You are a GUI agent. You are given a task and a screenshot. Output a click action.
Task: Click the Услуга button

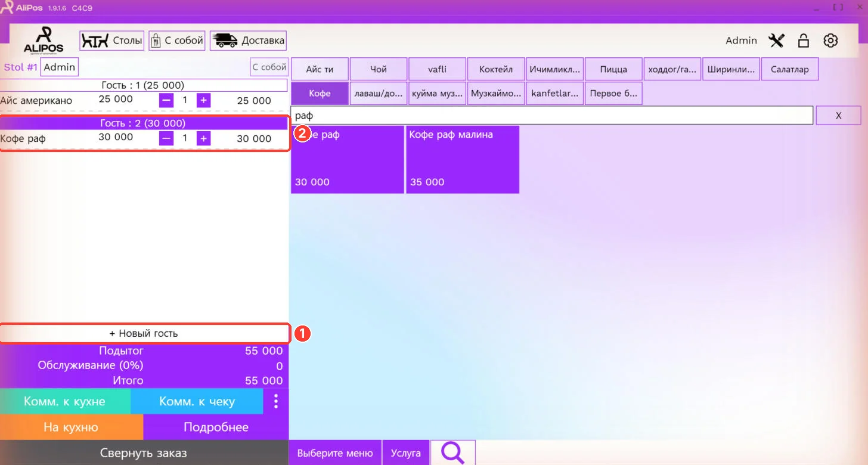pos(406,453)
